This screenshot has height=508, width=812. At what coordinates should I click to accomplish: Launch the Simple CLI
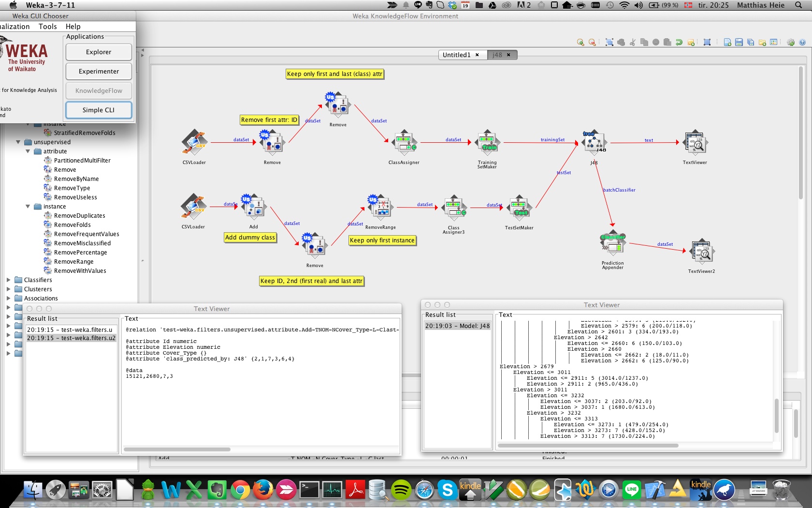pos(99,110)
